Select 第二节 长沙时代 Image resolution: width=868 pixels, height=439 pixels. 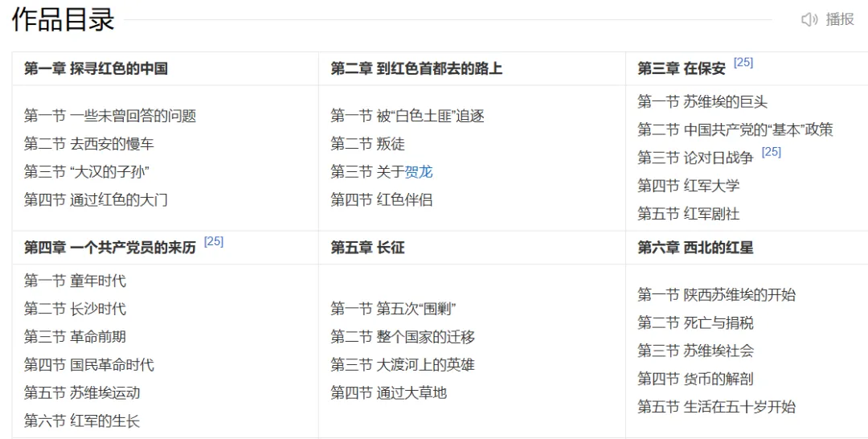pyautogui.click(x=75, y=309)
